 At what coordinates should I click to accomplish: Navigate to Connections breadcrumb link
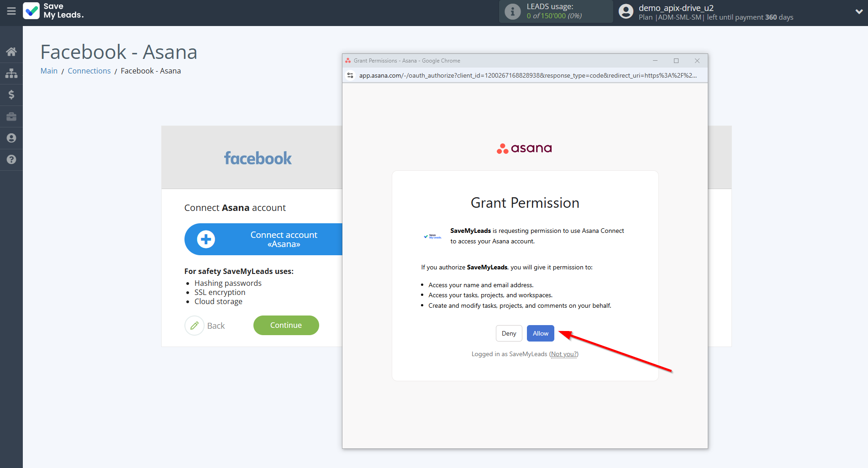click(89, 71)
